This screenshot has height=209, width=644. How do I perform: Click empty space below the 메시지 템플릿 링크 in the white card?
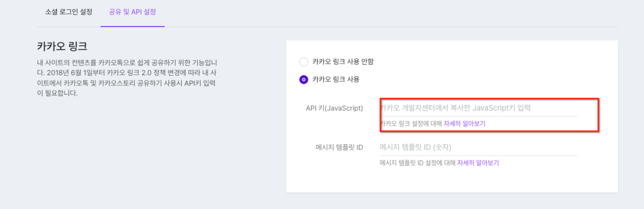[x=452, y=180]
